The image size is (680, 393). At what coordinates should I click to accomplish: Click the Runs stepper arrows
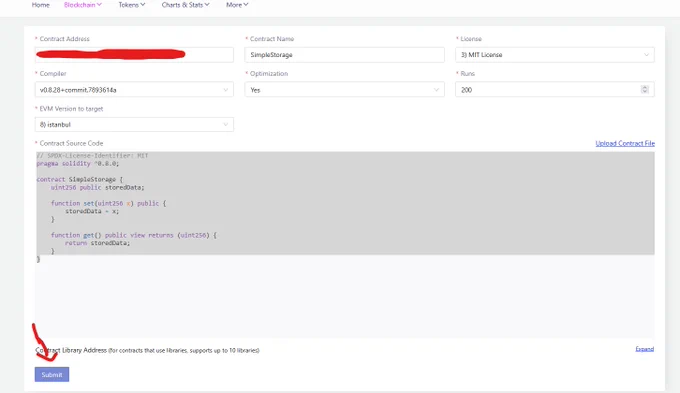(644, 89)
